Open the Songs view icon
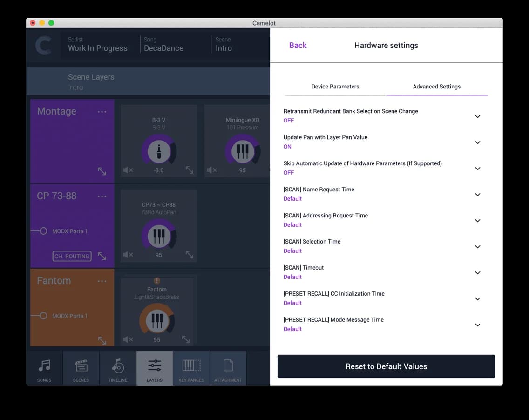The width and height of the screenshot is (529, 420). point(44,368)
